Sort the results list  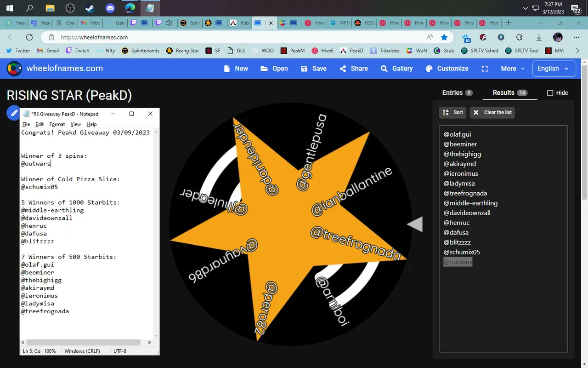pos(453,112)
